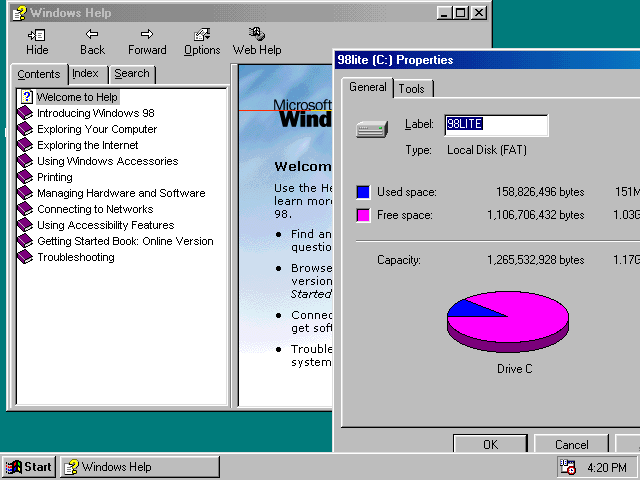This screenshot has width=640, height=480.
Task: Select the Exploring the Internet topic text
Action: point(87,145)
